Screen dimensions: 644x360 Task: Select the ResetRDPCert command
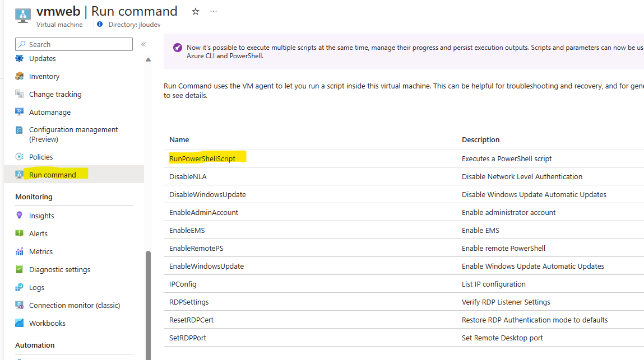click(191, 320)
